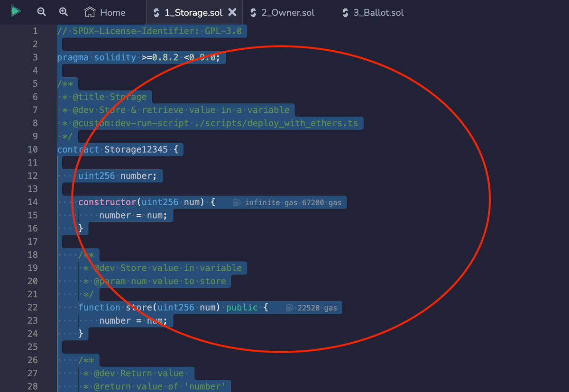The height and width of the screenshot is (392, 569).
Task: Click the 'public' keyword on store function
Action: (242, 307)
